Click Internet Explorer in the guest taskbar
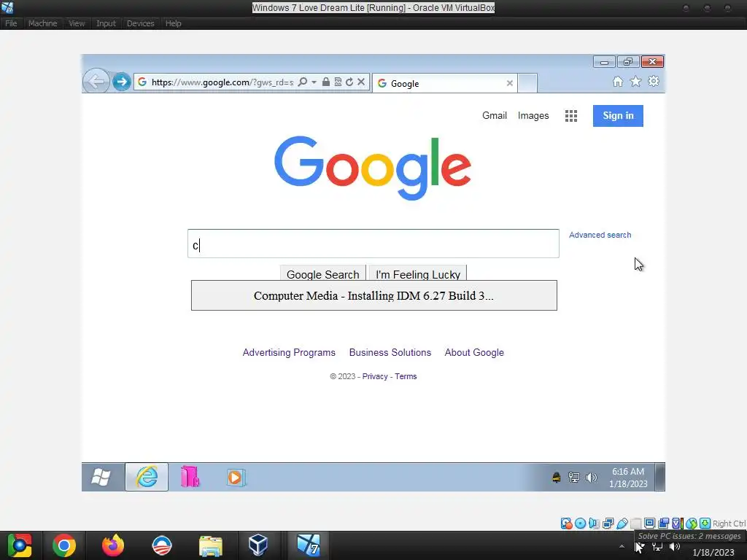 pos(147,477)
